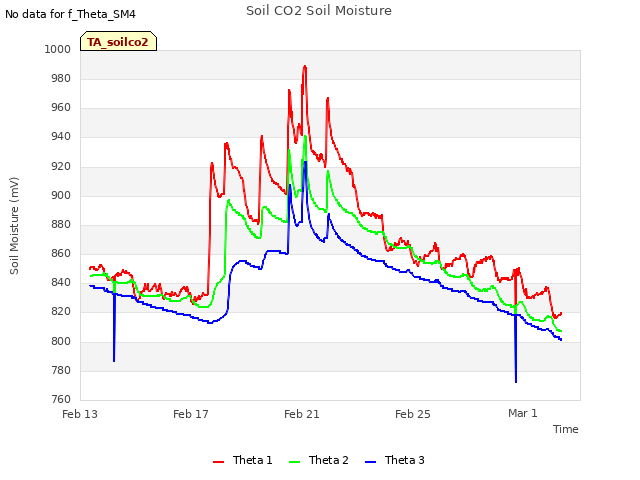Click the Feb 21 x-axis tick label
The width and height of the screenshot is (640, 480).
tap(302, 414)
